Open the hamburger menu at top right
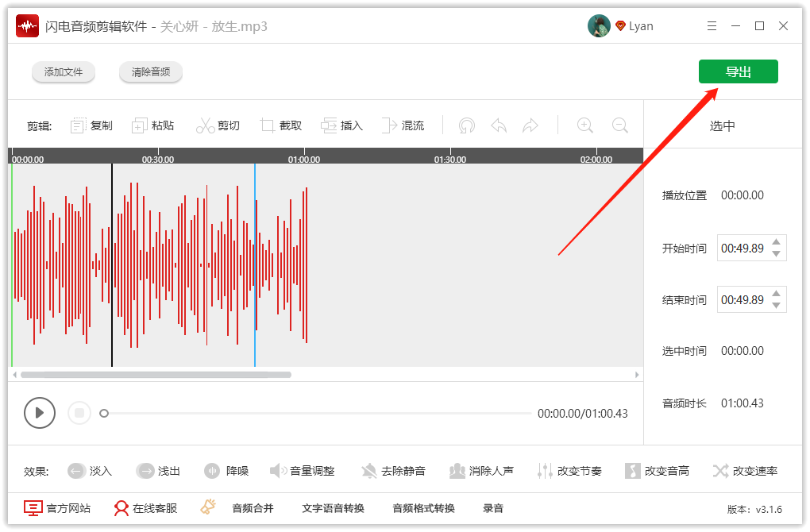 712,25
